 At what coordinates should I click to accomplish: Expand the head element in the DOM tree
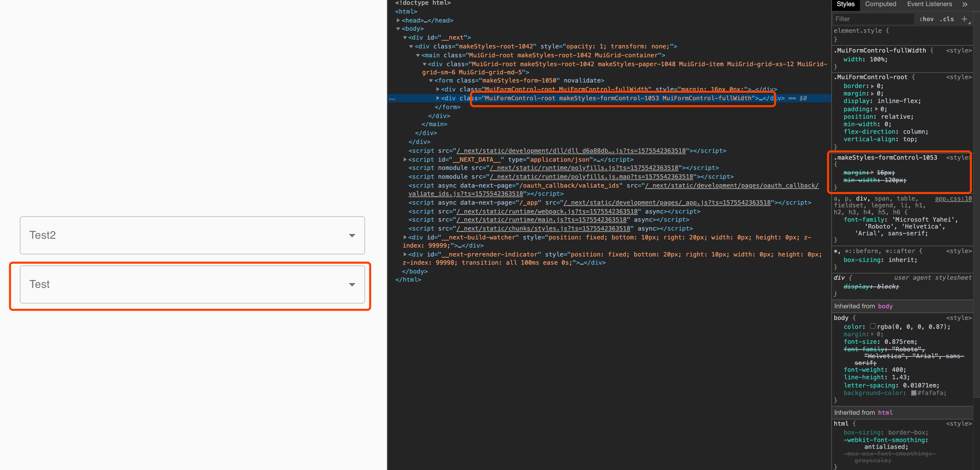click(x=398, y=20)
